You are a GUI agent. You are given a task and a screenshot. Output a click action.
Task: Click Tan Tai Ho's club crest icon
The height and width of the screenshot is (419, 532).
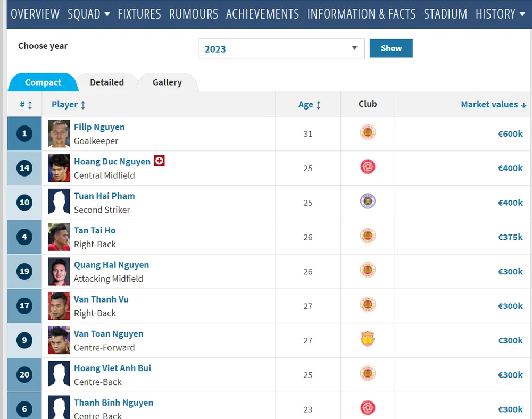point(368,236)
